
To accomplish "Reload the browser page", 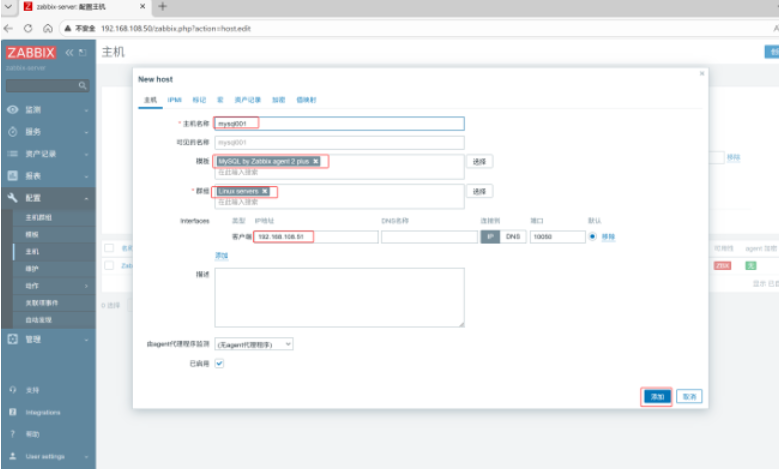I will [28, 28].
